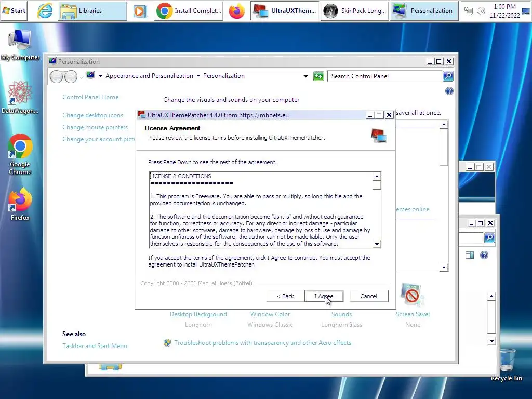The height and width of the screenshot is (399, 532).
Task: Click the Personalization help question mark icon
Action: (449, 91)
